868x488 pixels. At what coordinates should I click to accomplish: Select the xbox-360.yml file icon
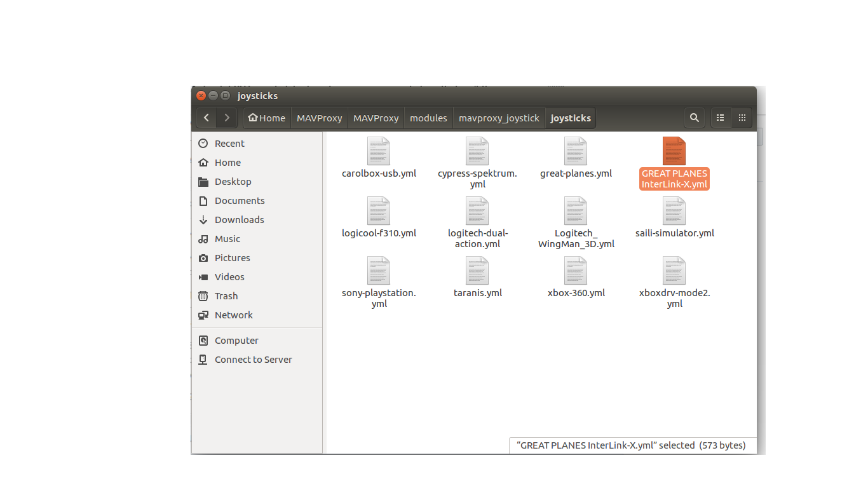point(576,271)
